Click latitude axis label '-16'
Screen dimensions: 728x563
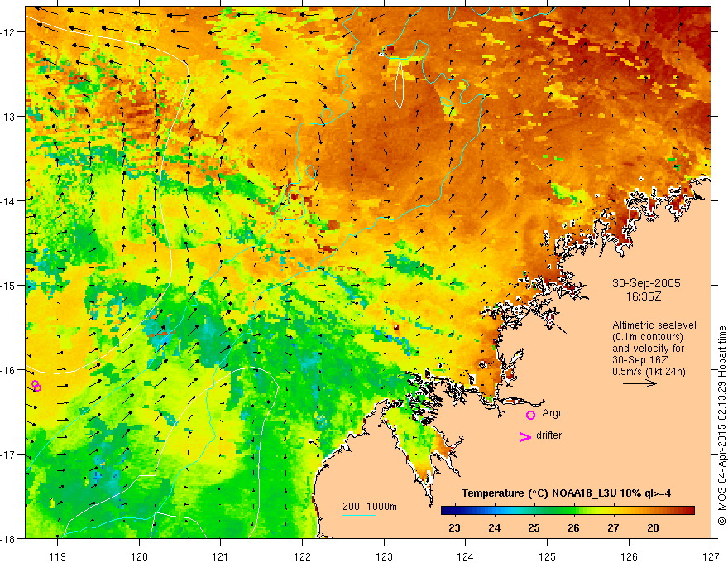point(8,370)
